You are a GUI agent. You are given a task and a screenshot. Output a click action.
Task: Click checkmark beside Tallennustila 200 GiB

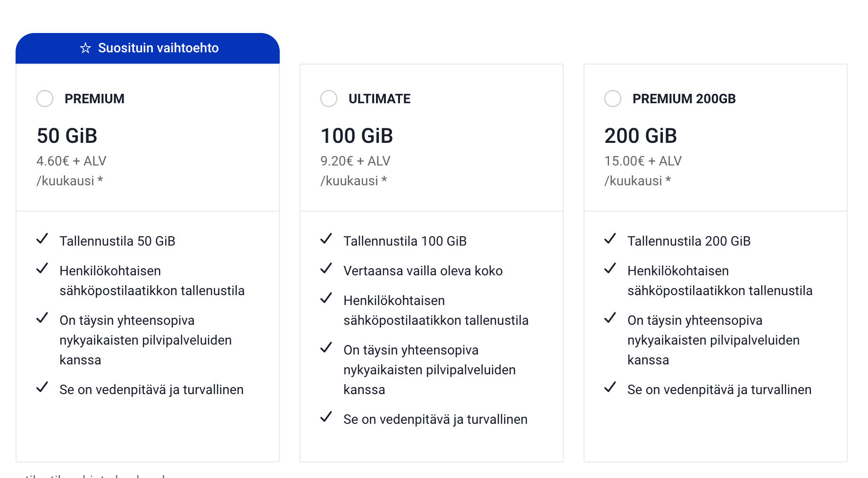610,239
